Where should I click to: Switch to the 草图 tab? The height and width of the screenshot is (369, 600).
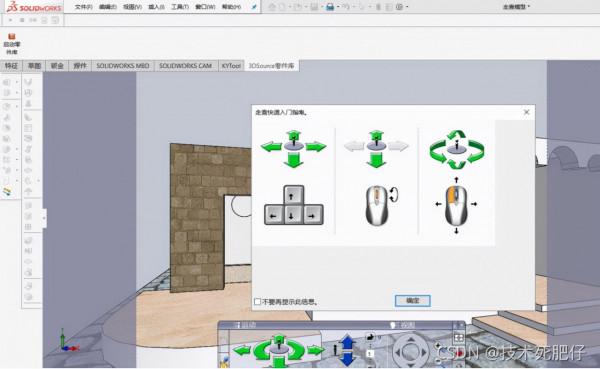[x=34, y=66]
